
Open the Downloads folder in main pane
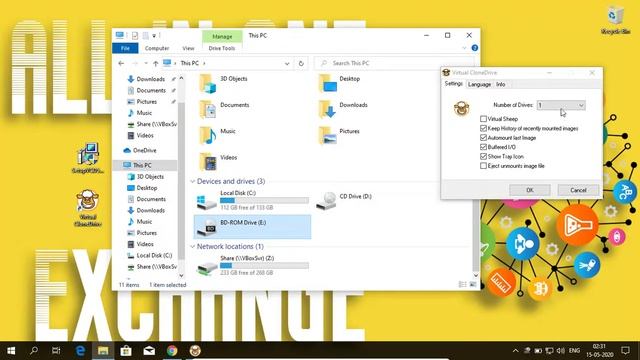pyautogui.click(x=327, y=110)
